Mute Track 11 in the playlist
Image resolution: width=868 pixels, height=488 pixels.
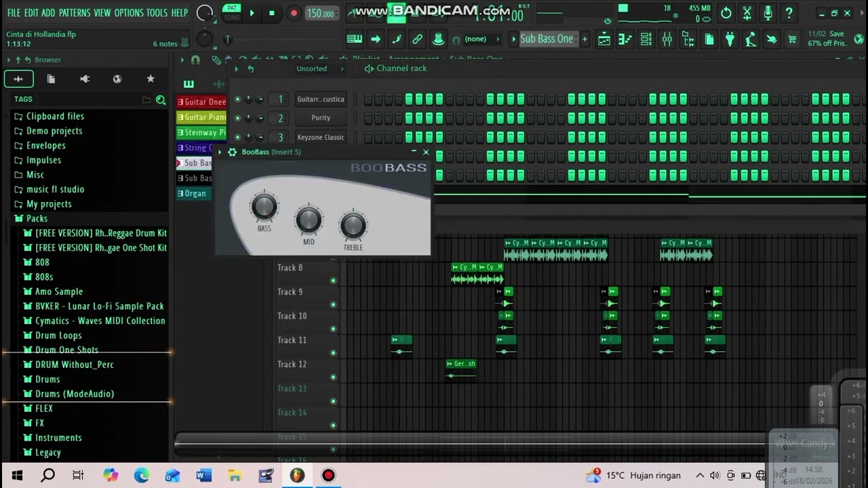[333, 352]
